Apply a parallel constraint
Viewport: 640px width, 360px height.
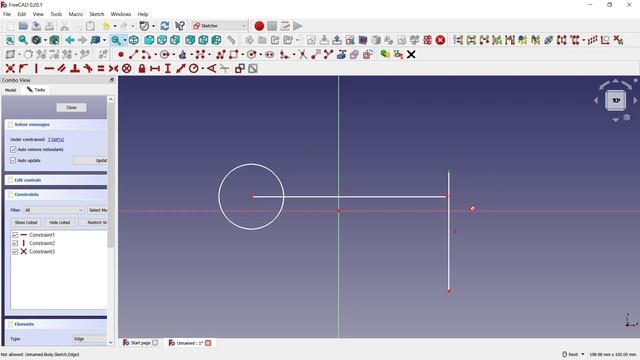[62, 68]
